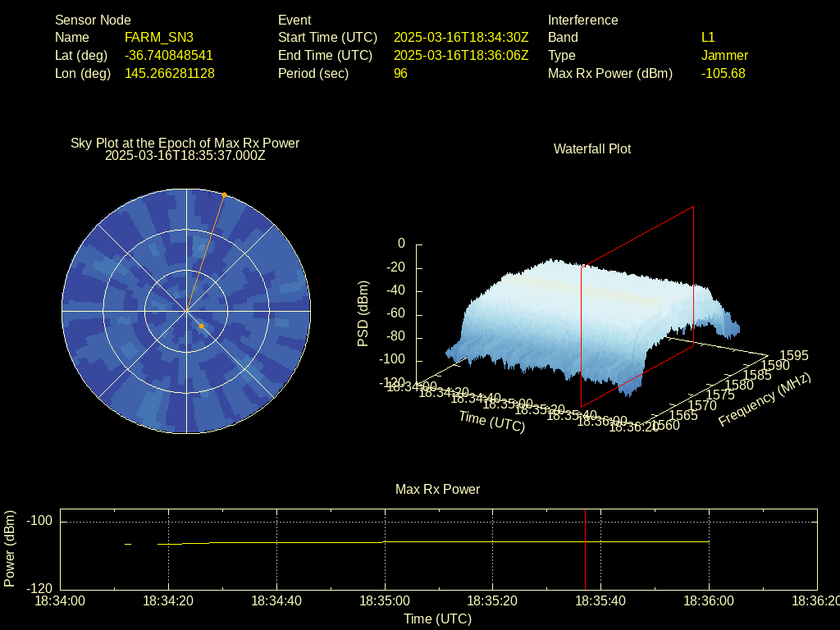Click the Band value L1
Screen dimensions: 840x630
click(708, 38)
